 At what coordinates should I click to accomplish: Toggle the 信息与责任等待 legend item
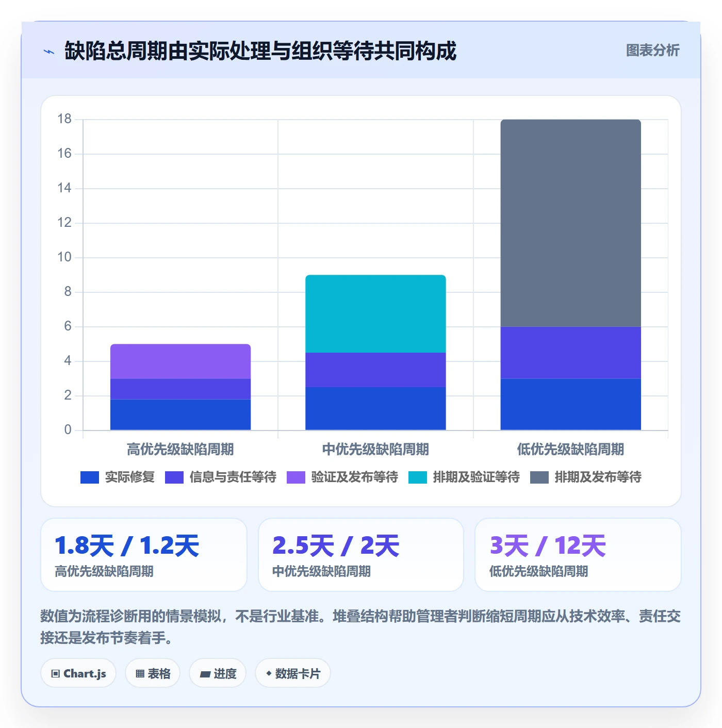click(x=221, y=477)
